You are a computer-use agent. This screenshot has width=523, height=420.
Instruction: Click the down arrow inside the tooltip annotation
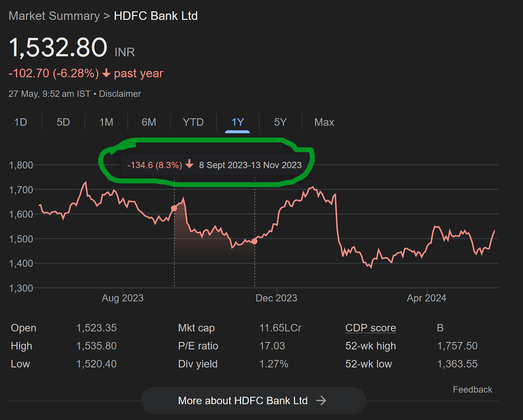point(189,165)
